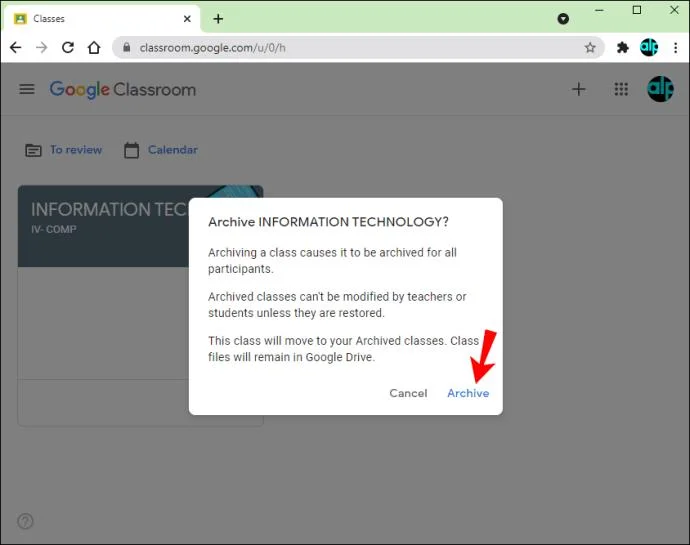Select the Classes browser tab
This screenshot has height=545, width=690.
pyautogui.click(x=101, y=19)
